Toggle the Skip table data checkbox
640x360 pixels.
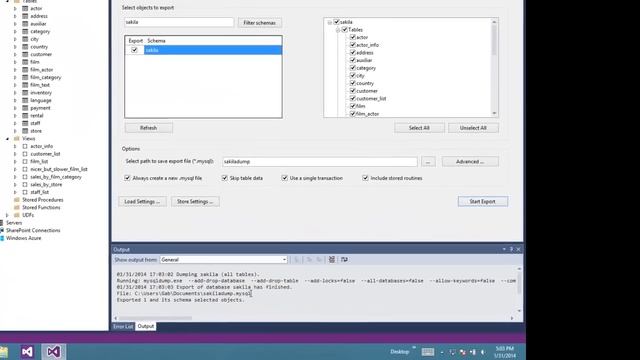(x=224, y=178)
